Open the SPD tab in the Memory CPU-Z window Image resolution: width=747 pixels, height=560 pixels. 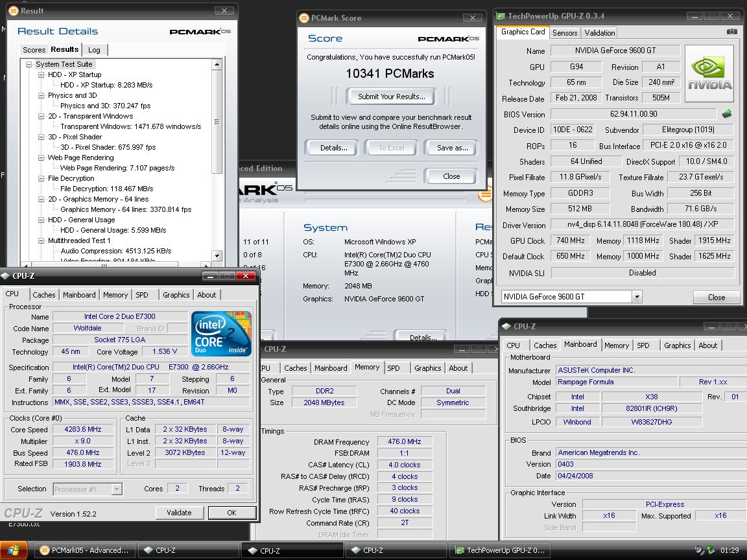pyautogui.click(x=394, y=368)
